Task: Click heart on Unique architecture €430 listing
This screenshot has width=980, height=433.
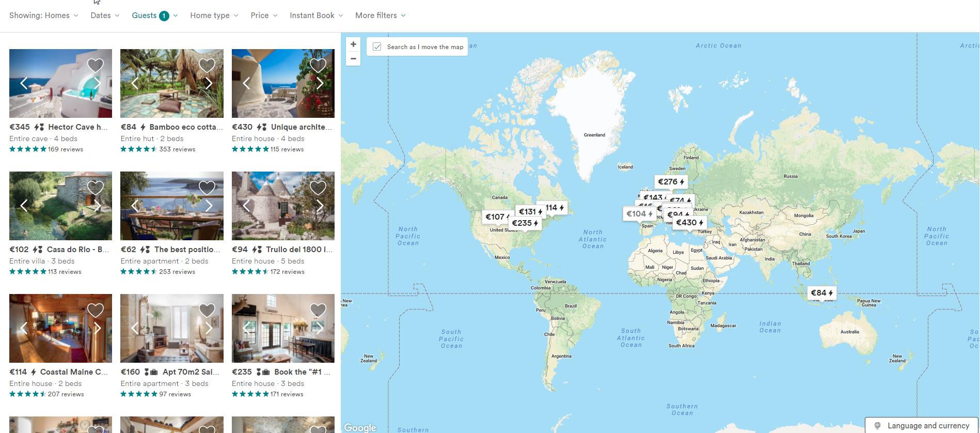Action: click(318, 65)
